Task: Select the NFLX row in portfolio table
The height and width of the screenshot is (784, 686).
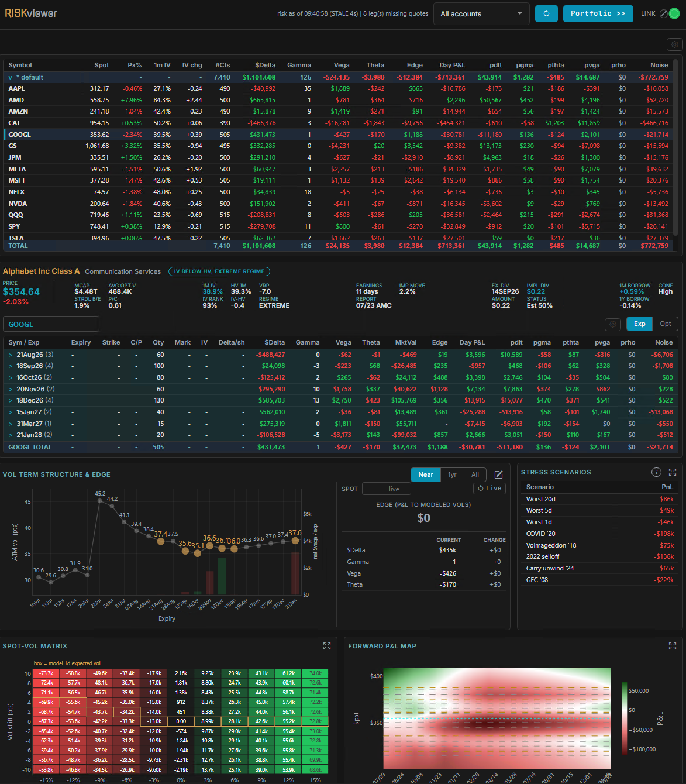Action: (x=338, y=192)
